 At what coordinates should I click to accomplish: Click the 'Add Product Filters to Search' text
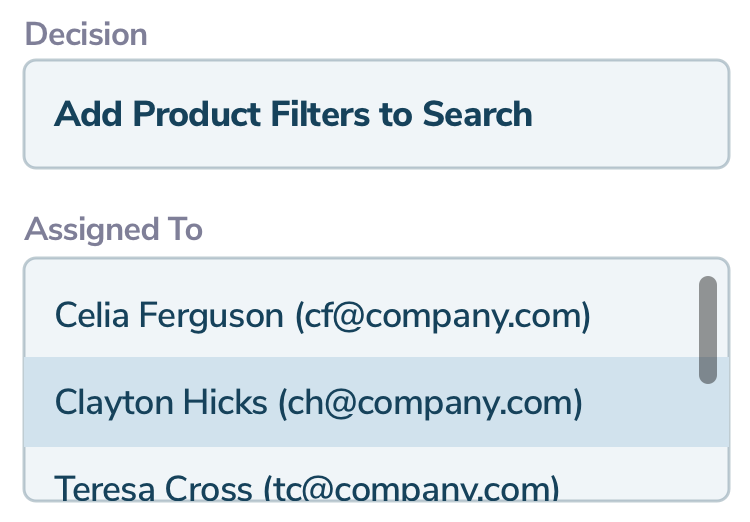[x=292, y=114]
